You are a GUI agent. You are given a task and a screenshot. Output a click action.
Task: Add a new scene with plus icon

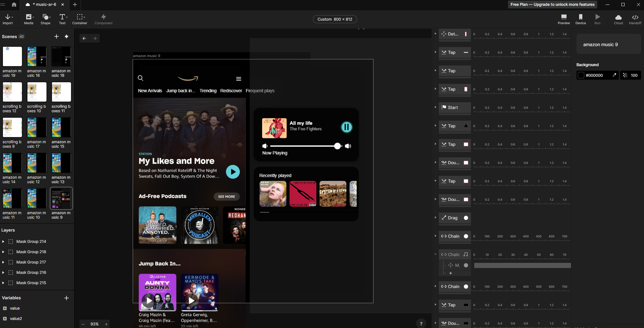[x=56, y=36]
